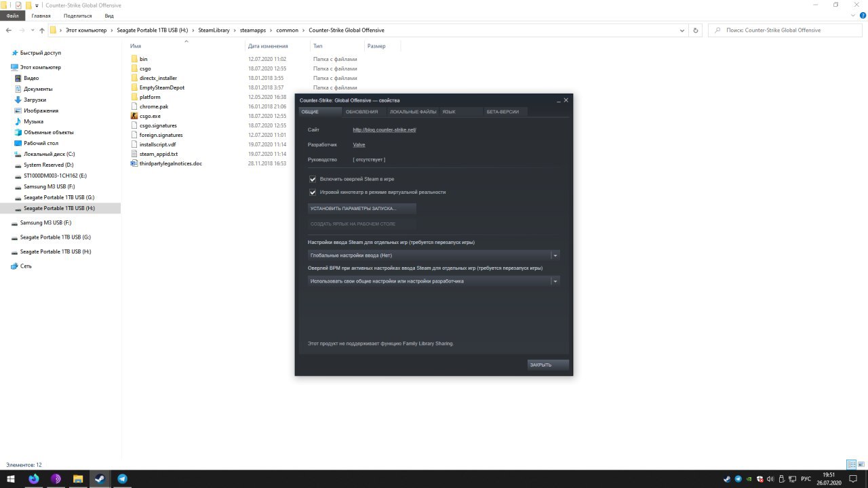Click the chevron after SteamLibrary in breadcrumb
The width and height of the screenshot is (868, 488).
235,30
